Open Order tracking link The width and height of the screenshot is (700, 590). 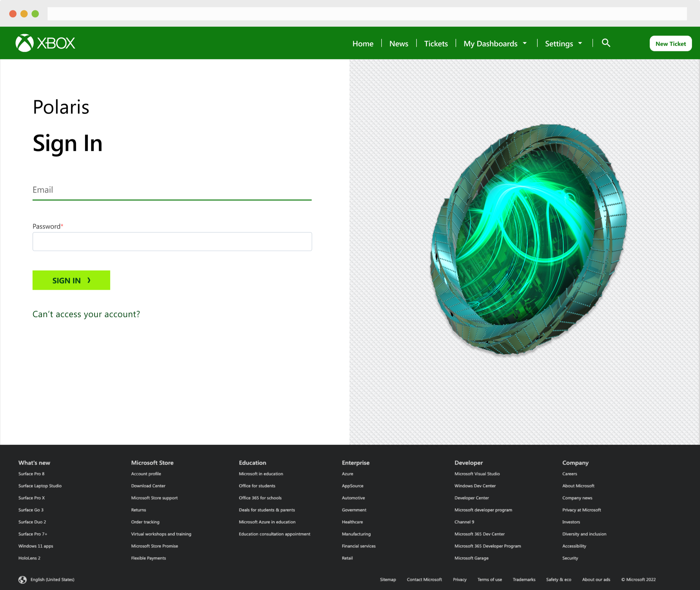click(145, 522)
